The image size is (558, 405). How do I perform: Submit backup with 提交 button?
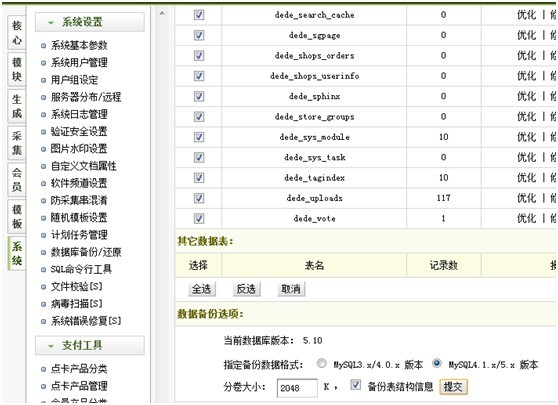(453, 386)
